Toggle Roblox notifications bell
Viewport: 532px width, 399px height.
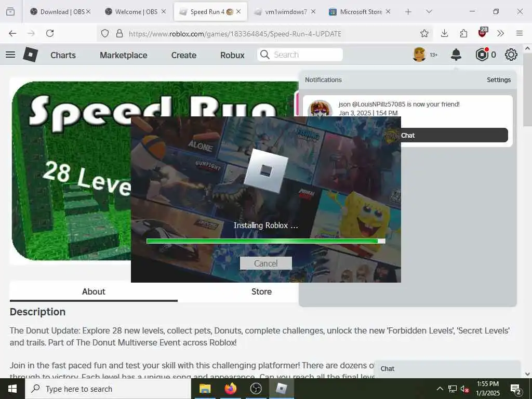pos(456,55)
